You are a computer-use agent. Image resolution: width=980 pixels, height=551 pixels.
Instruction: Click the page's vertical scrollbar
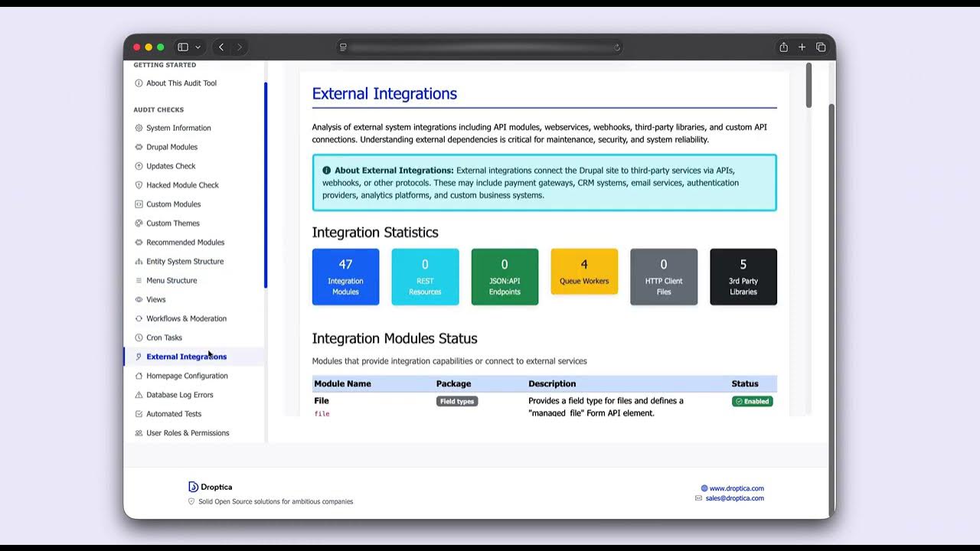click(809, 86)
